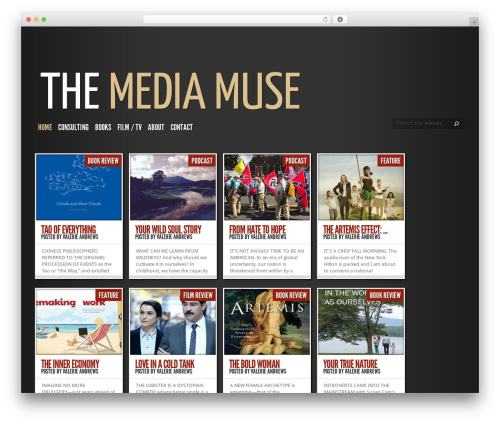
Task: Navigate to the Contact page
Action: [182, 127]
